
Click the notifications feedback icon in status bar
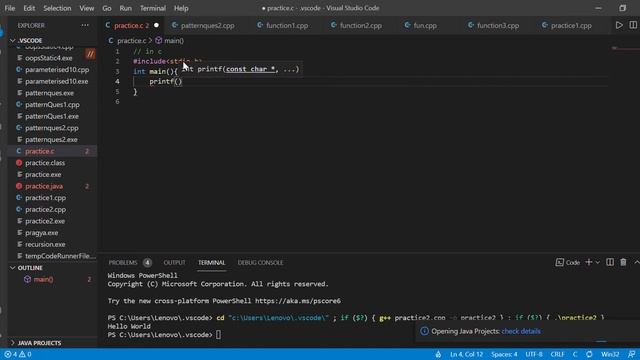pos(631,354)
